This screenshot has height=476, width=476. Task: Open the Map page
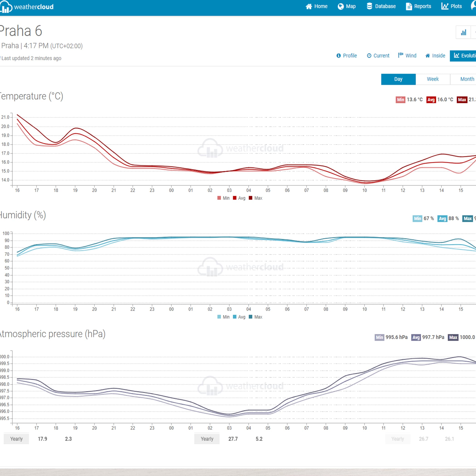pos(347,6)
